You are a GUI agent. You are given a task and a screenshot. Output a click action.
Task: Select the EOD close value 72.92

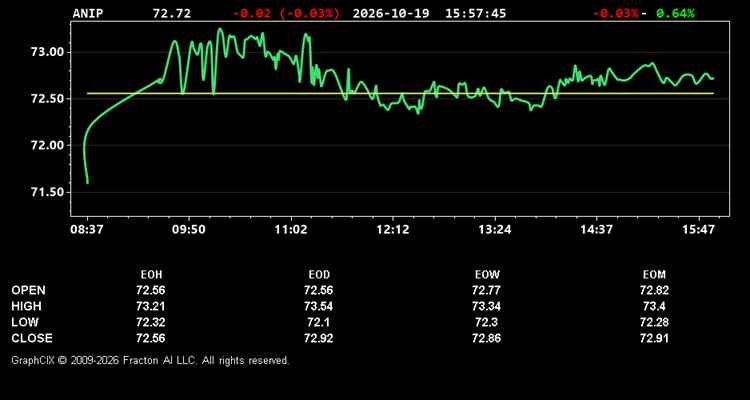pos(319,338)
